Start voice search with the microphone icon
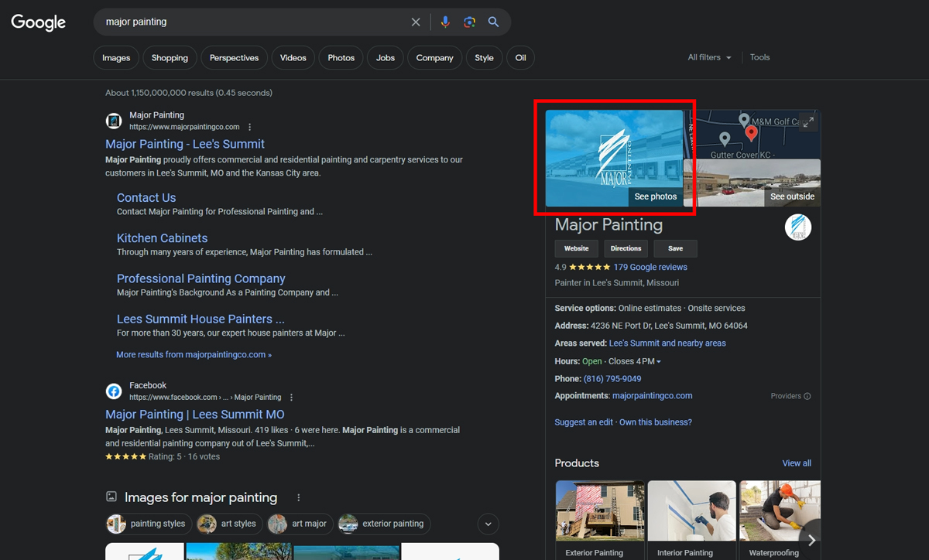 [x=445, y=22]
